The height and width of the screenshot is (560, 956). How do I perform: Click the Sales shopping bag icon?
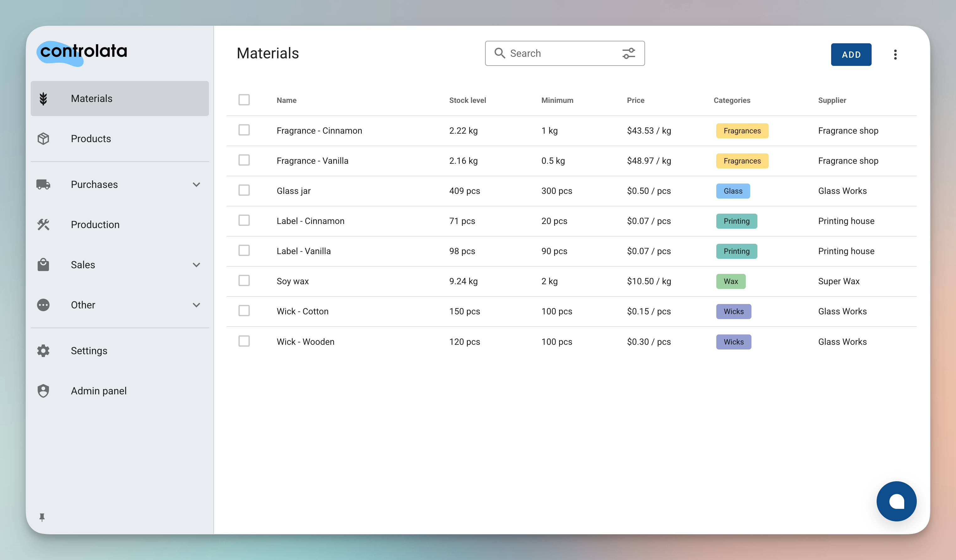point(43,264)
